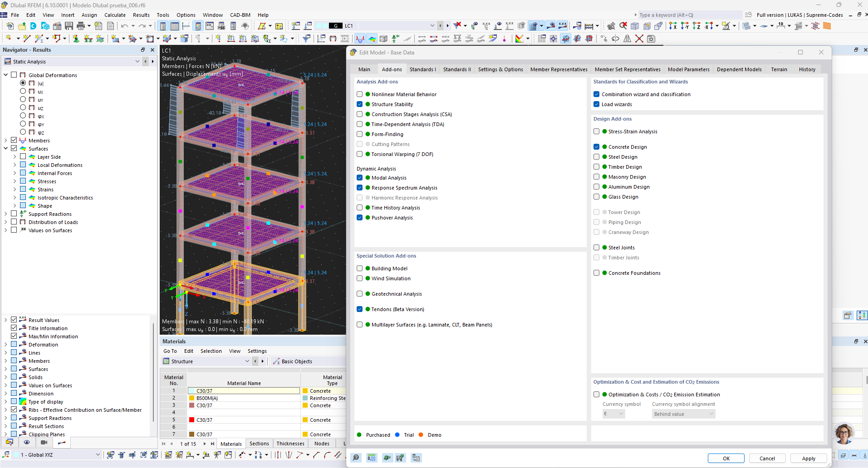Click the mirror icon in second toolbar

(x=627, y=39)
